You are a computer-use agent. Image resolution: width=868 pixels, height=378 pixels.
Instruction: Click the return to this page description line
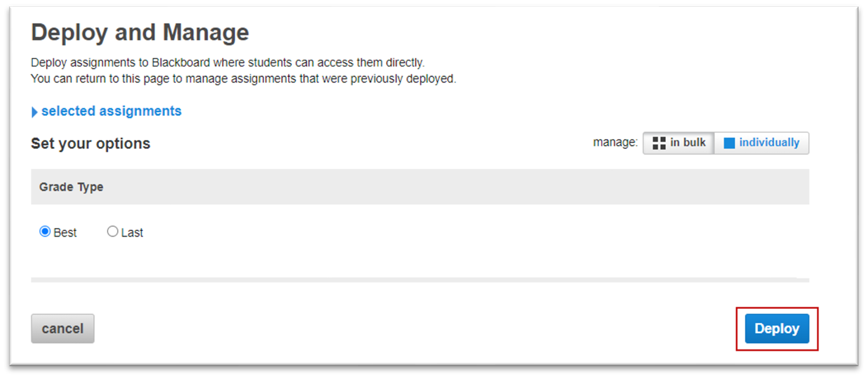[243, 79]
